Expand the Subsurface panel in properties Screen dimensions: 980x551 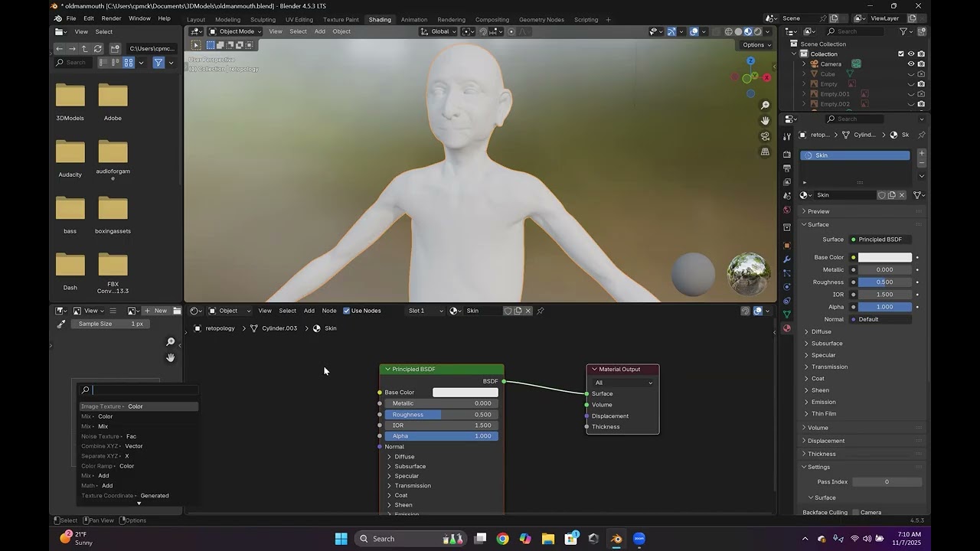coord(827,344)
